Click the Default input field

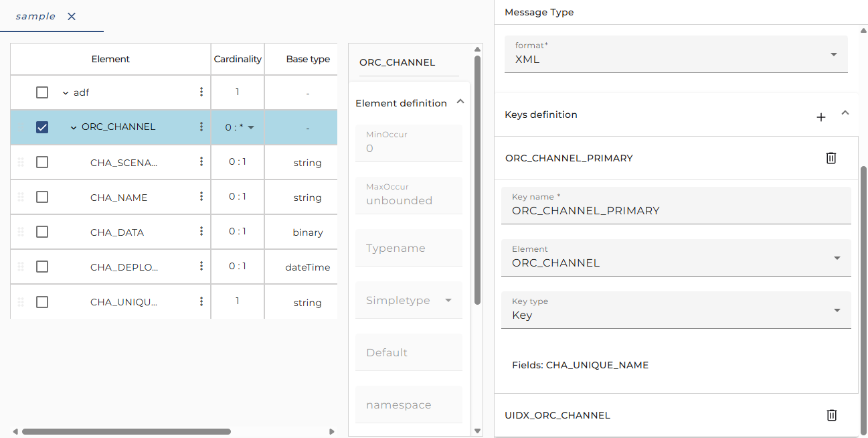click(409, 352)
